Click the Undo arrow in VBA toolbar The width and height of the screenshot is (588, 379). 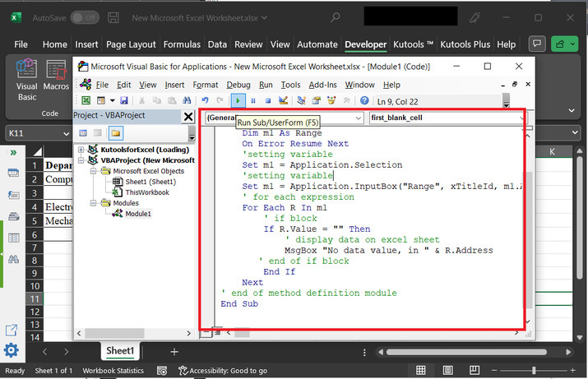coord(206,100)
